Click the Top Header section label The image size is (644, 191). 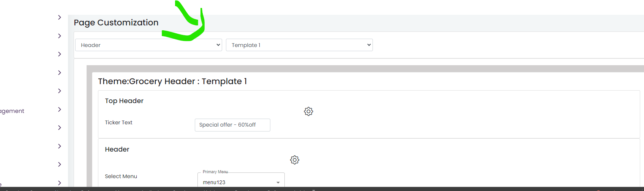(124, 101)
